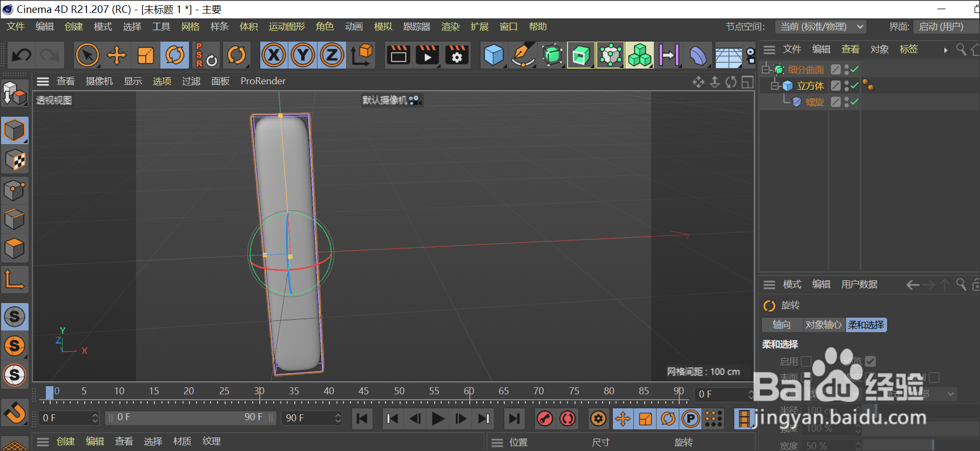Open the MoGraph Cloner icon
The image size is (980, 451).
pos(639,55)
